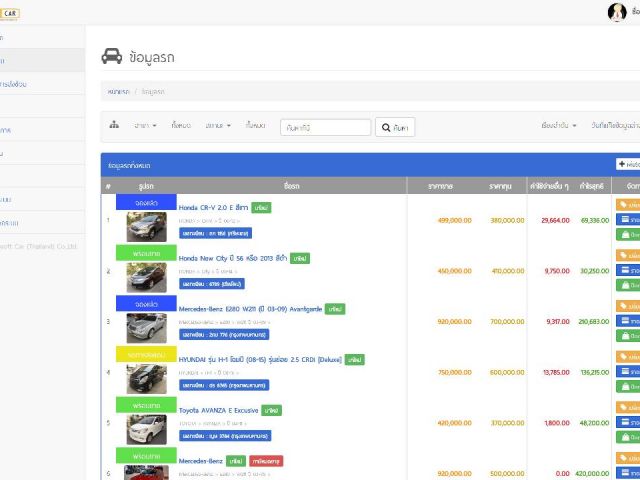Click the expense value 9,317.00
Screen dimensions: 640x480
[558, 322]
